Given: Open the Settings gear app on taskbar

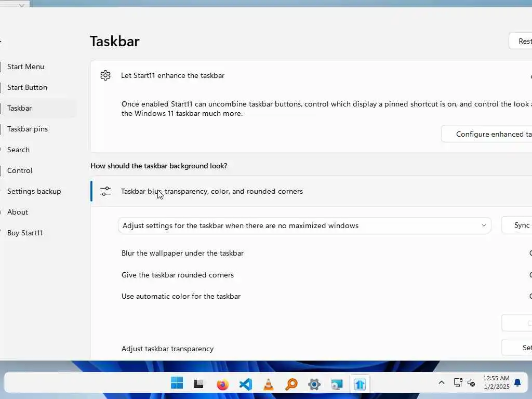Looking at the screenshot, I should [314, 384].
